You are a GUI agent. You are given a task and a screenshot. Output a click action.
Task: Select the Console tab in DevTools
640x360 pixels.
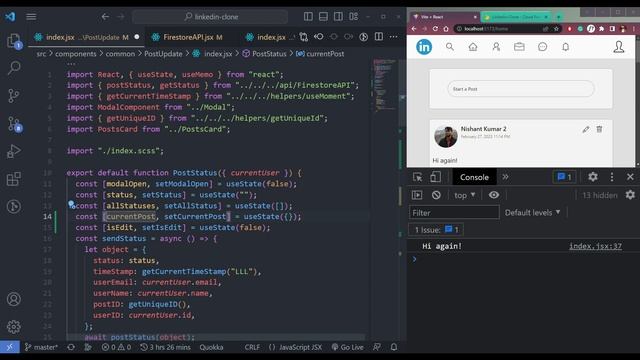pyautogui.click(x=474, y=177)
